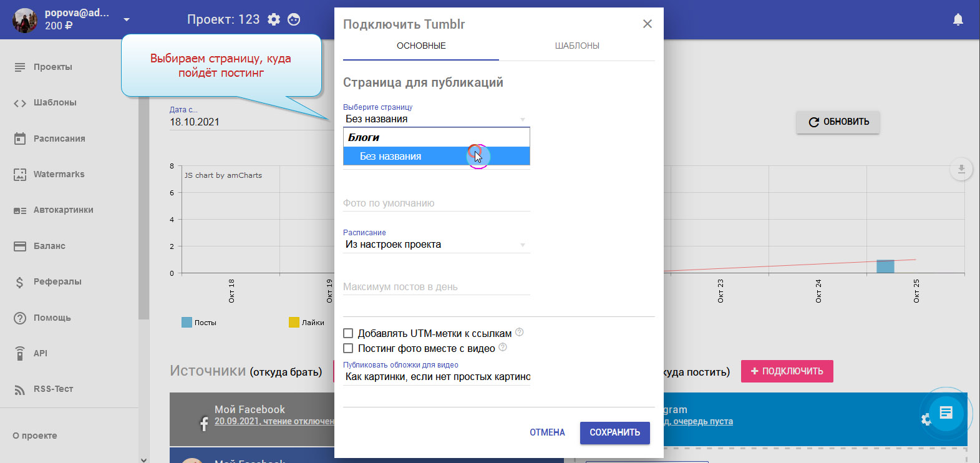Click the СОХРАНИТЬ button
Image resolution: width=980 pixels, height=463 pixels.
[614, 432]
